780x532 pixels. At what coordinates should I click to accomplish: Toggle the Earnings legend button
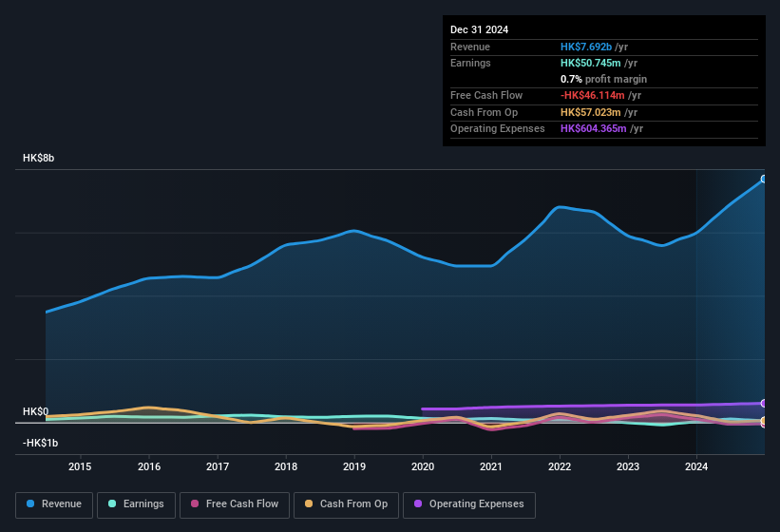pyautogui.click(x=136, y=504)
